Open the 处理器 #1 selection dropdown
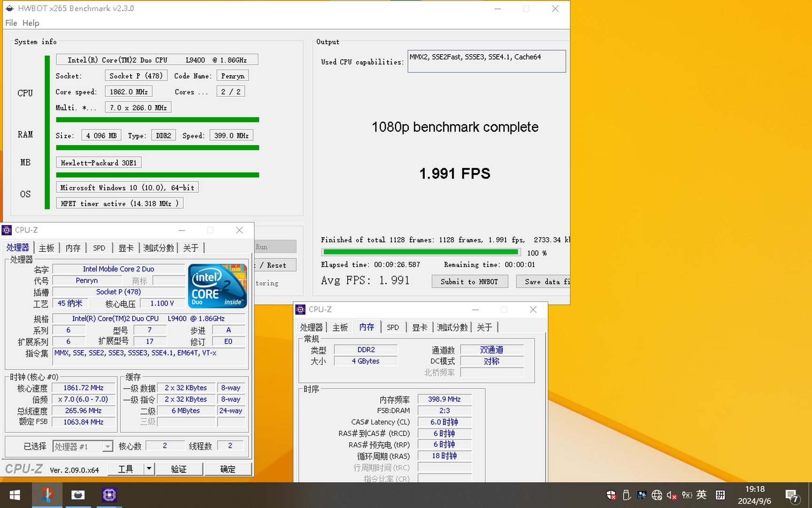The width and height of the screenshot is (812, 508). pos(83,446)
